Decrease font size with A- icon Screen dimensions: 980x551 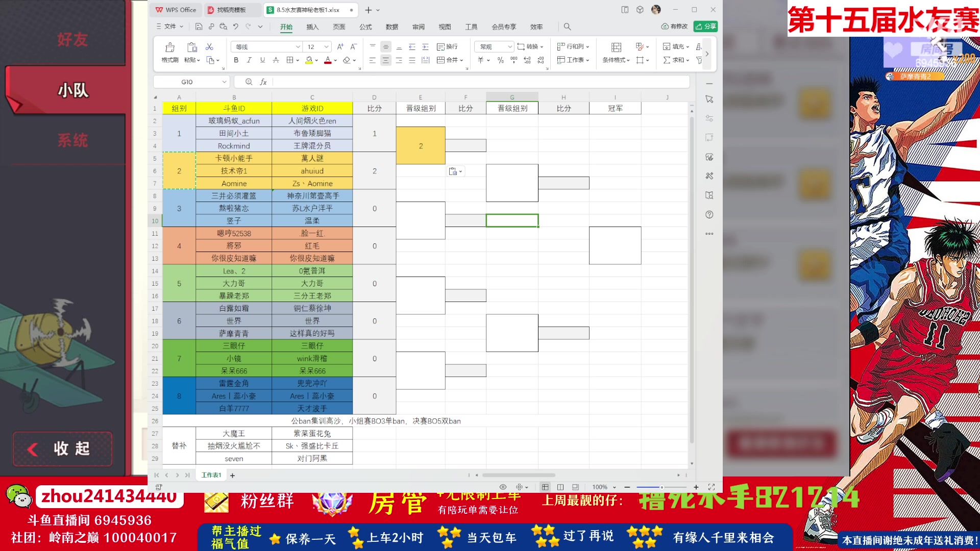click(x=353, y=46)
